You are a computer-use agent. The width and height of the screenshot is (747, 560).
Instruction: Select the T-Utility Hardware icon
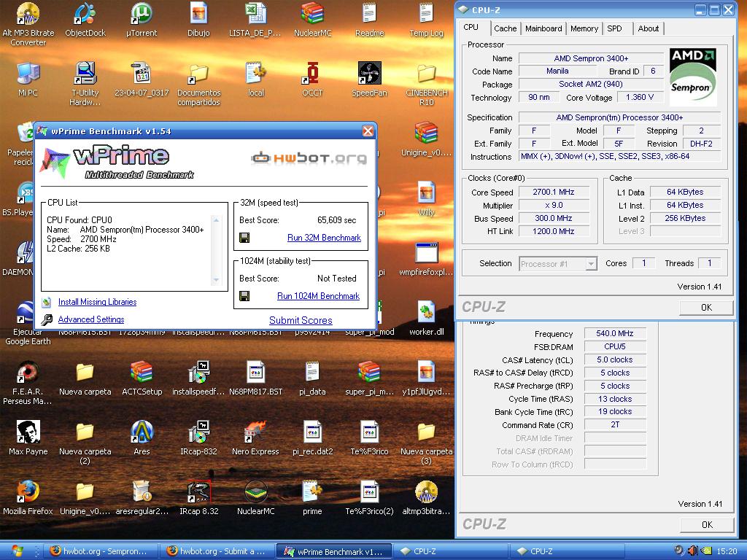tap(85, 74)
